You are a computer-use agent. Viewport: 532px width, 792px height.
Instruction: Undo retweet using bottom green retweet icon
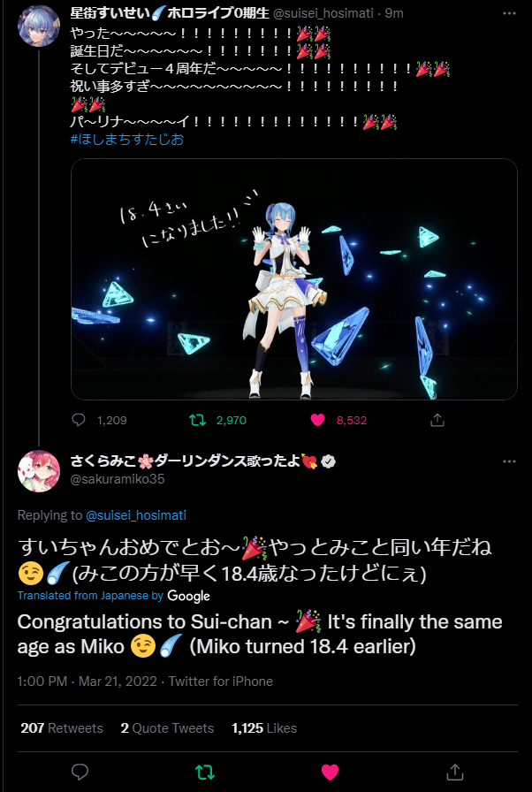[x=205, y=772]
